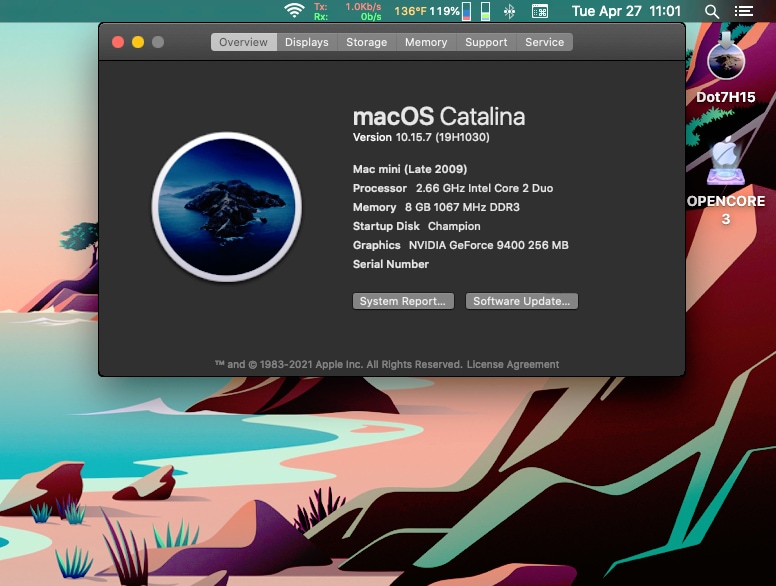Open the Wi-Fi status menu

294,11
